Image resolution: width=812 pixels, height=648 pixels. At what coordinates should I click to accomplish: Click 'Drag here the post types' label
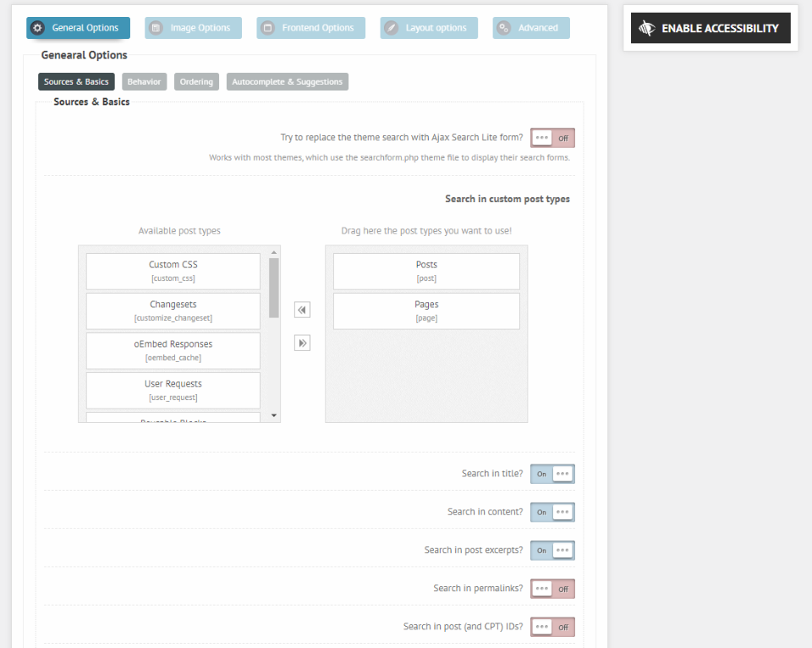point(426,230)
